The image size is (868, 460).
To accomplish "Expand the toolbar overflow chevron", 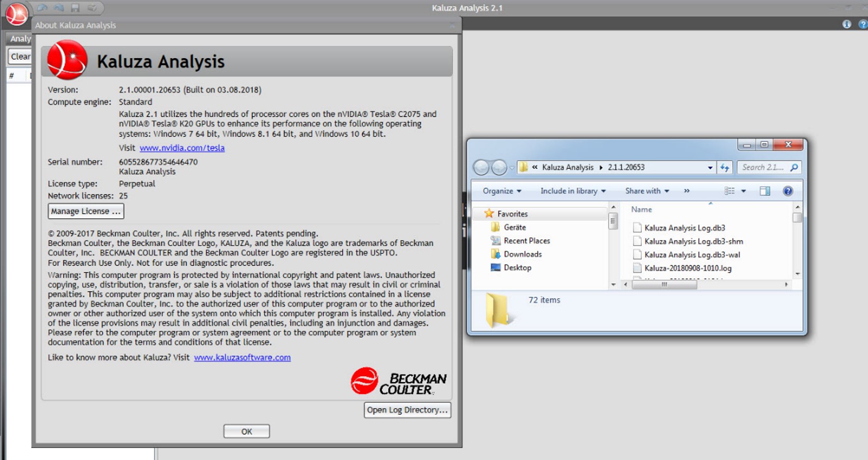I will (x=687, y=191).
